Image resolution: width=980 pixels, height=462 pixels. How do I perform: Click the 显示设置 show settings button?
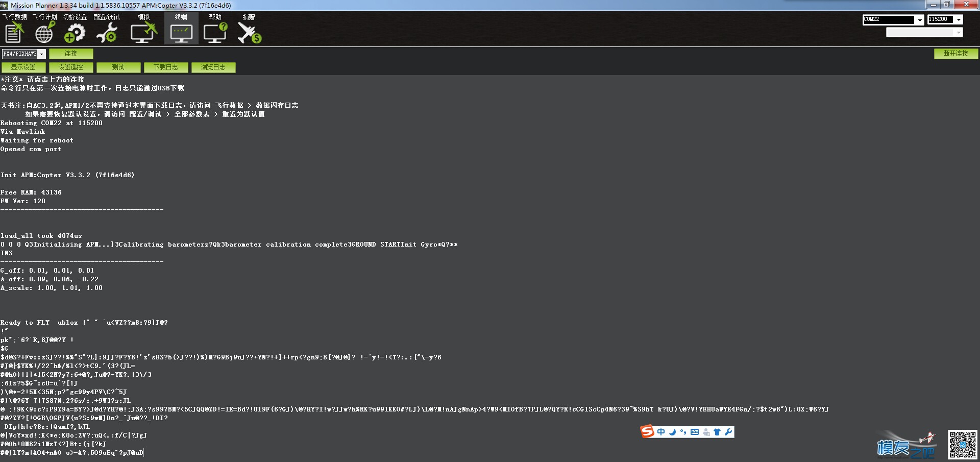[x=23, y=67]
